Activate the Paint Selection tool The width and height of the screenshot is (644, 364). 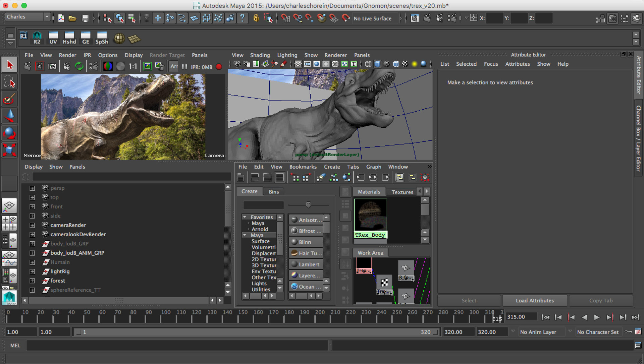(x=9, y=99)
